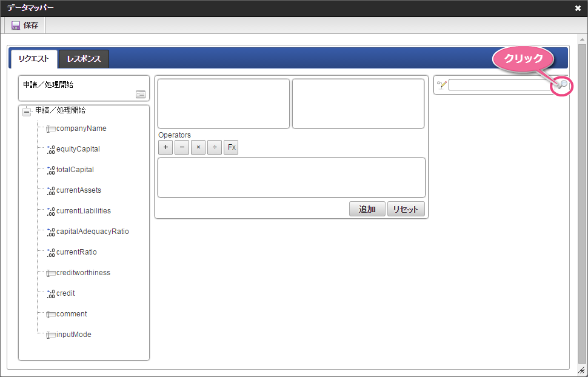Image resolution: width=588 pixels, height=377 pixels.
Task: Switch to the レスポンス tab
Action: (84, 59)
